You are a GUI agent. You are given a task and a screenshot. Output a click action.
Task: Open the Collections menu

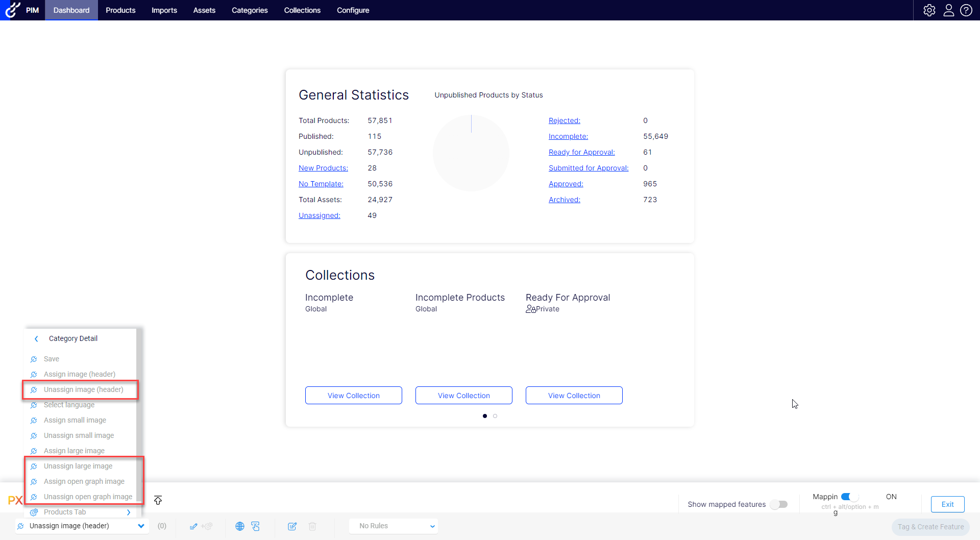(x=302, y=10)
